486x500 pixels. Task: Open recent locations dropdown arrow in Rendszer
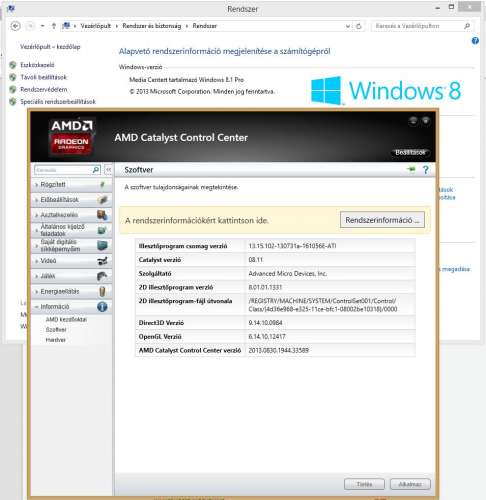click(42, 26)
